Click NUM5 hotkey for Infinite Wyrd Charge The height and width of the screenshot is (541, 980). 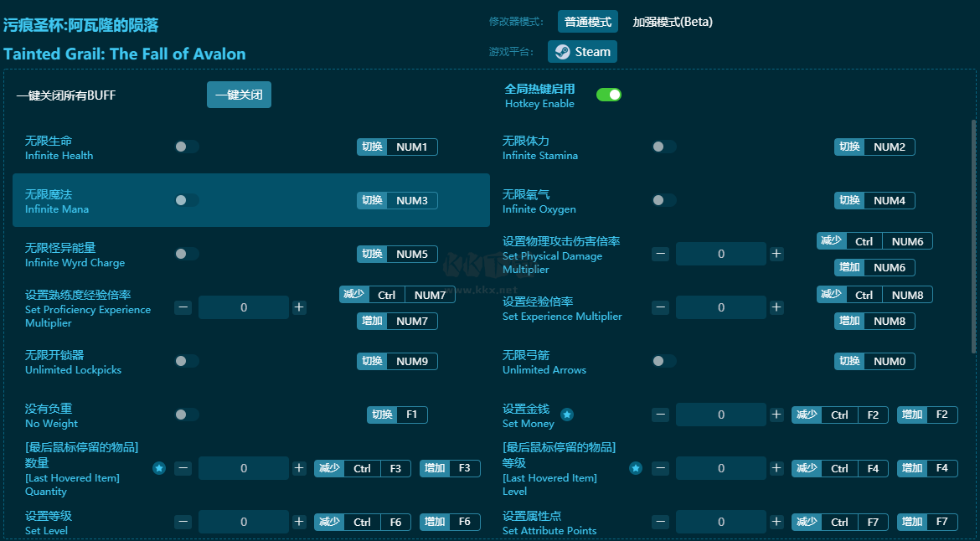(398, 255)
